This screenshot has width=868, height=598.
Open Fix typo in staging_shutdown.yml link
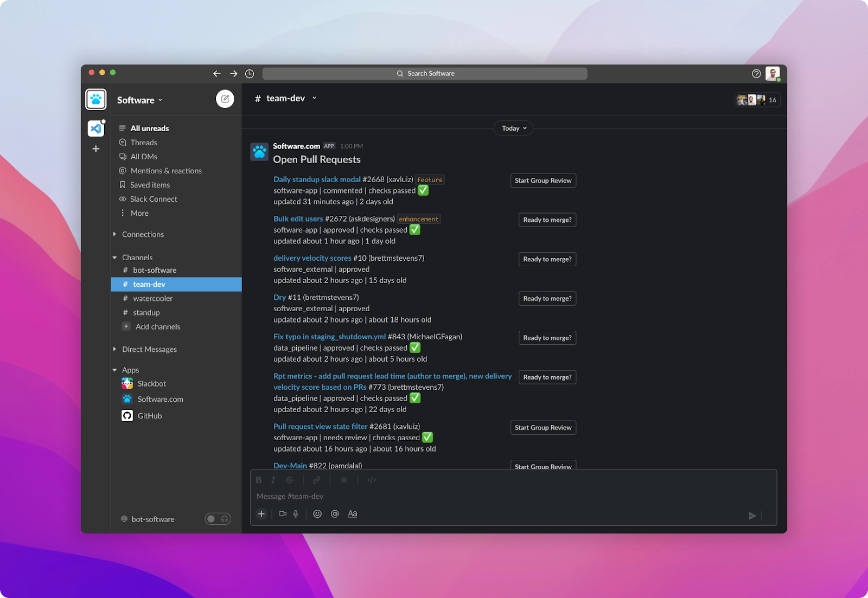click(x=329, y=337)
